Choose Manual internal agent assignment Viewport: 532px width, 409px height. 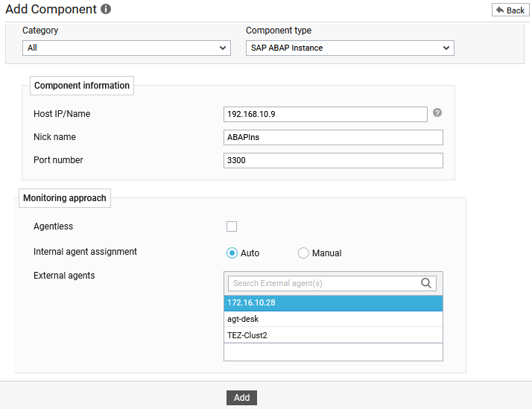click(303, 253)
